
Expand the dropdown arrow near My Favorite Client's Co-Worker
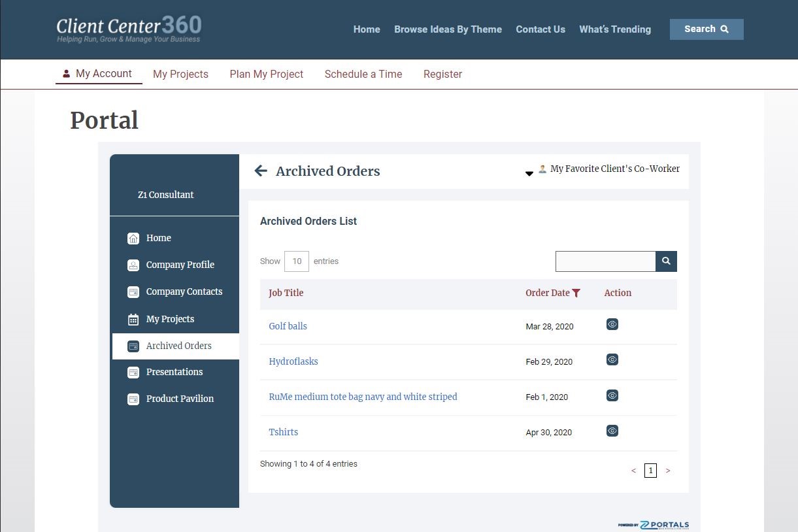tap(529, 173)
